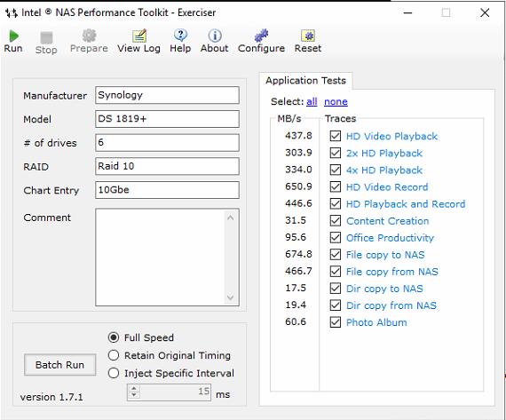Select Full Speed radio button
This screenshot has width=506, height=420.
(114, 337)
